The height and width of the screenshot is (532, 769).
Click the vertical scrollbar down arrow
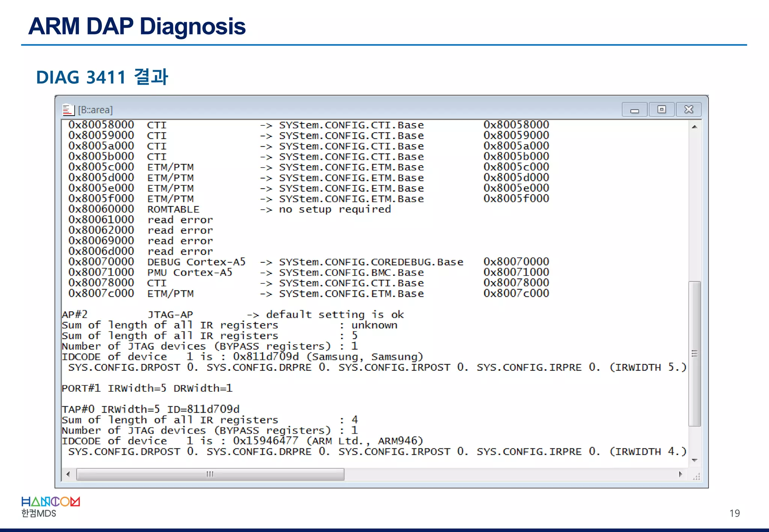(x=694, y=460)
